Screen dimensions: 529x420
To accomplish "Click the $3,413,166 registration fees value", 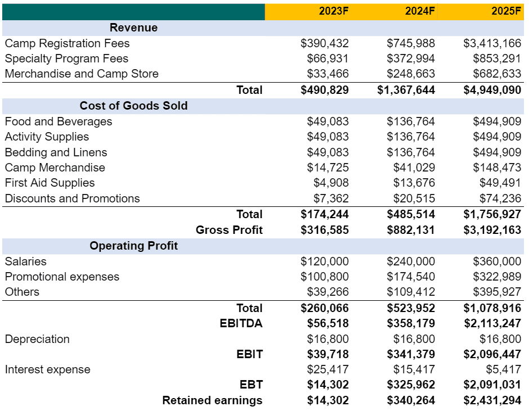I will point(492,43).
